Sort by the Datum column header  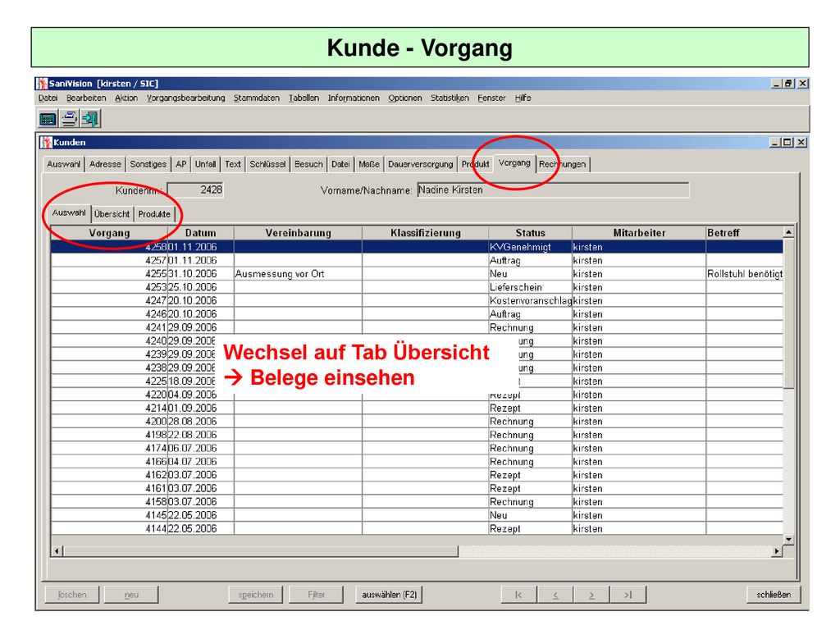[x=201, y=233]
